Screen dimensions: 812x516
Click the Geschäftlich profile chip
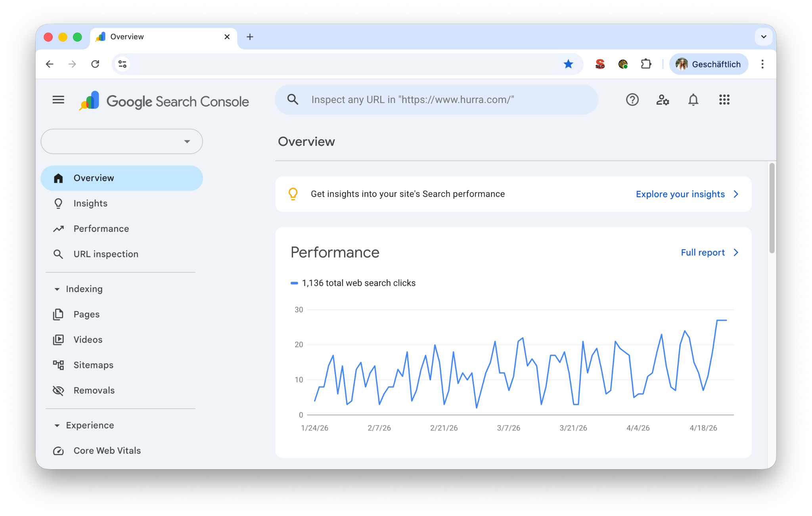(x=708, y=64)
